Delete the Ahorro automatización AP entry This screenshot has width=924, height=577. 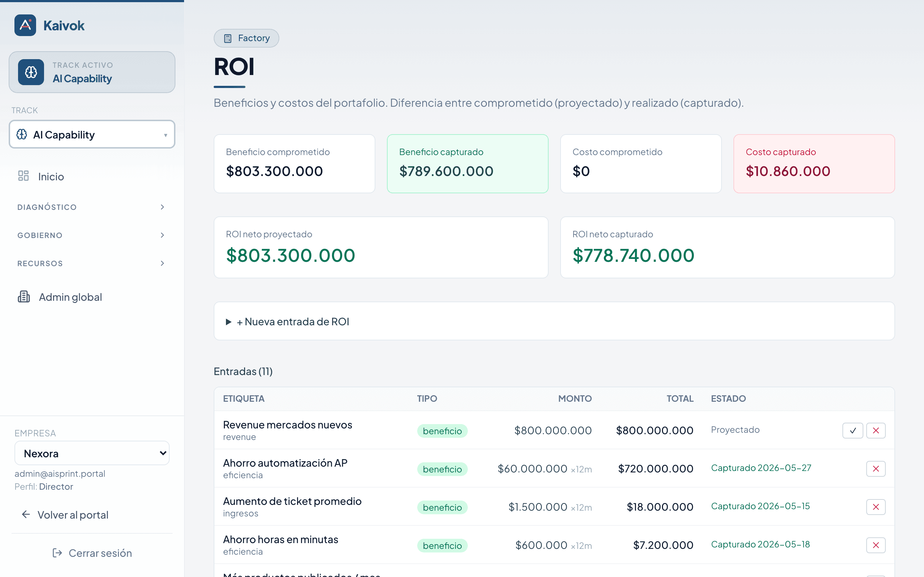pyautogui.click(x=876, y=468)
